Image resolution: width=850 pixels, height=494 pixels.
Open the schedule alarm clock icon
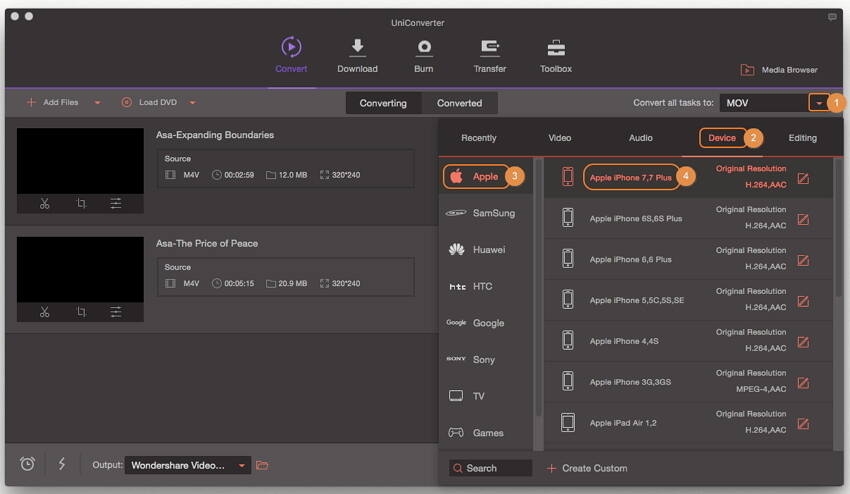coord(28,464)
